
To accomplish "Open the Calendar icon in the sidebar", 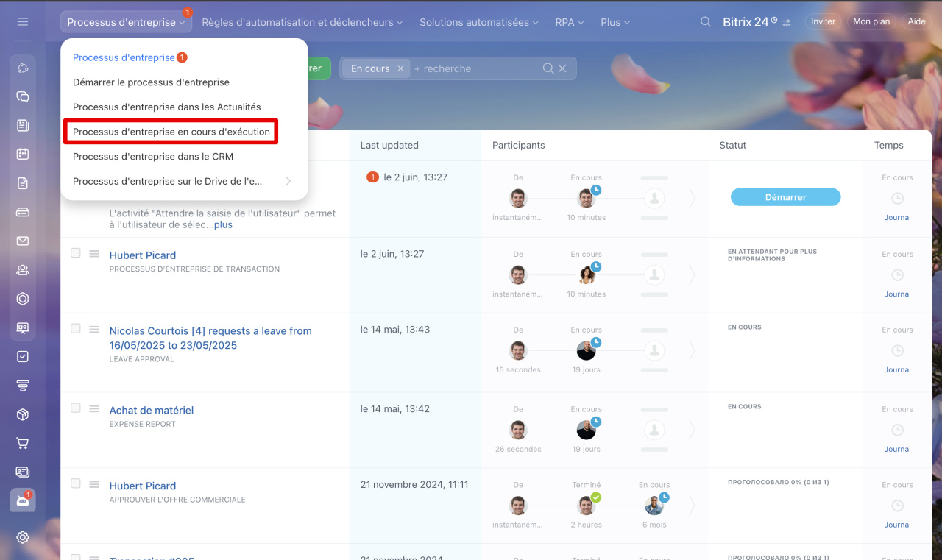I will tap(23, 154).
